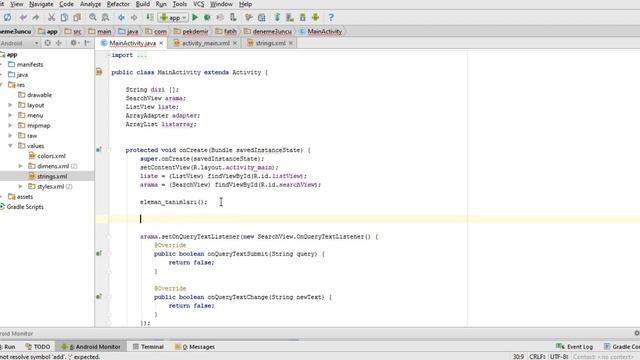Viewport: 640px width, 360px height.
Task: Click the MainActivity breadcrumb
Action: [x=320, y=31]
